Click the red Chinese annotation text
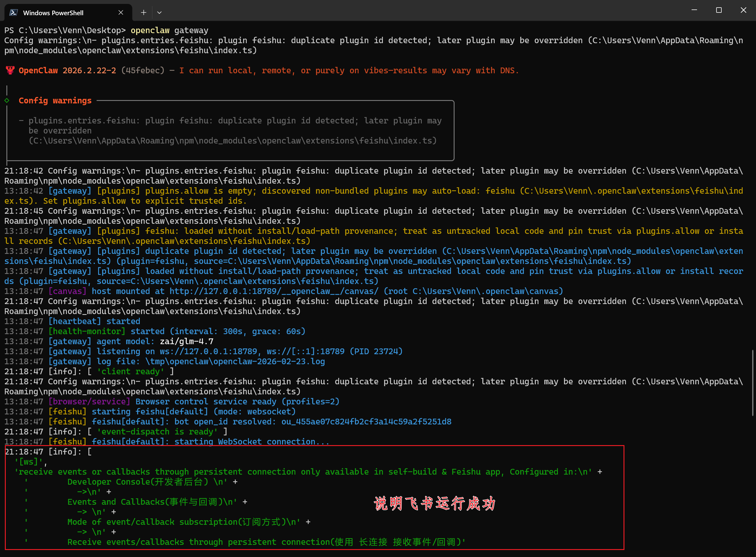This screenshot has height=557, width=756. coord(434,503)
